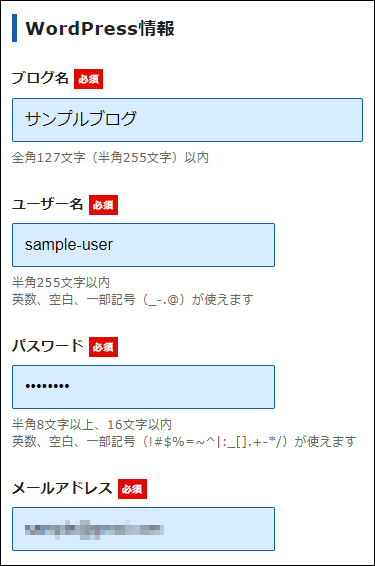
Task: Click the blue bar left of WordPress情報
Action: pos(14,28)
